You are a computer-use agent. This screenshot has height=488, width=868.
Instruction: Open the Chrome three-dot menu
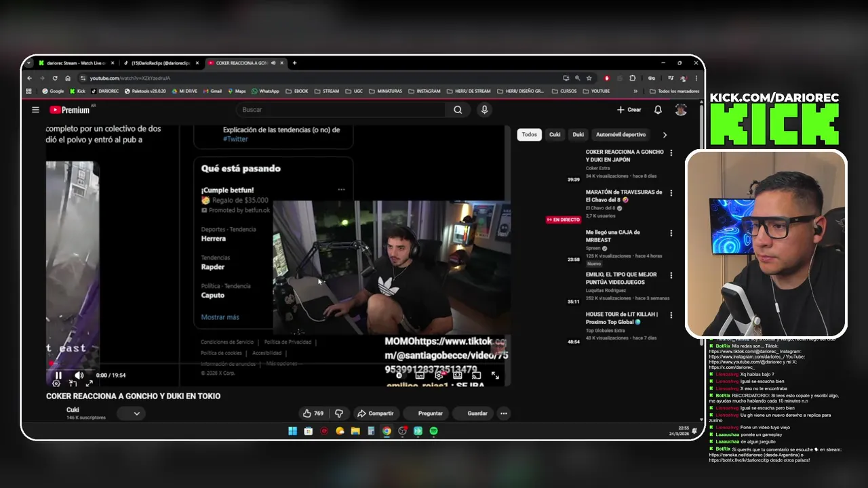(x=696, y=78)
